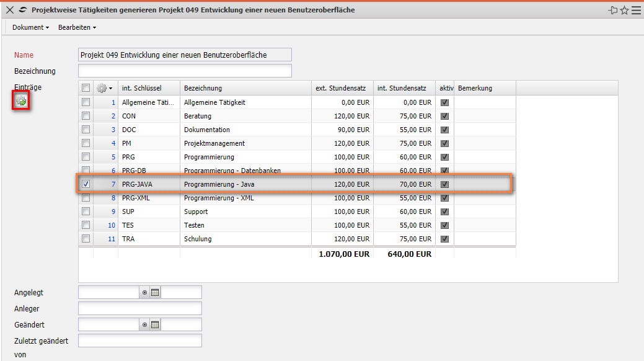644x361 pixels.
Task: Close the form with the X icon
Action: pos(9,11)
